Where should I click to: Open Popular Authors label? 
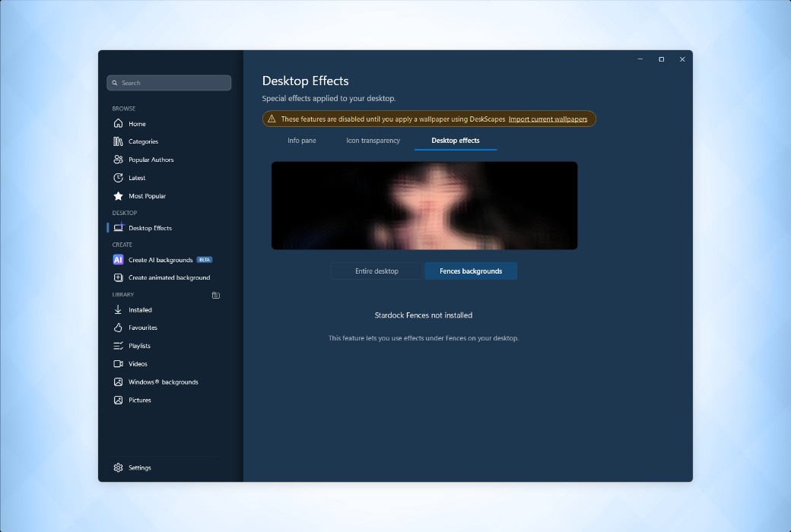click(151, 160)
